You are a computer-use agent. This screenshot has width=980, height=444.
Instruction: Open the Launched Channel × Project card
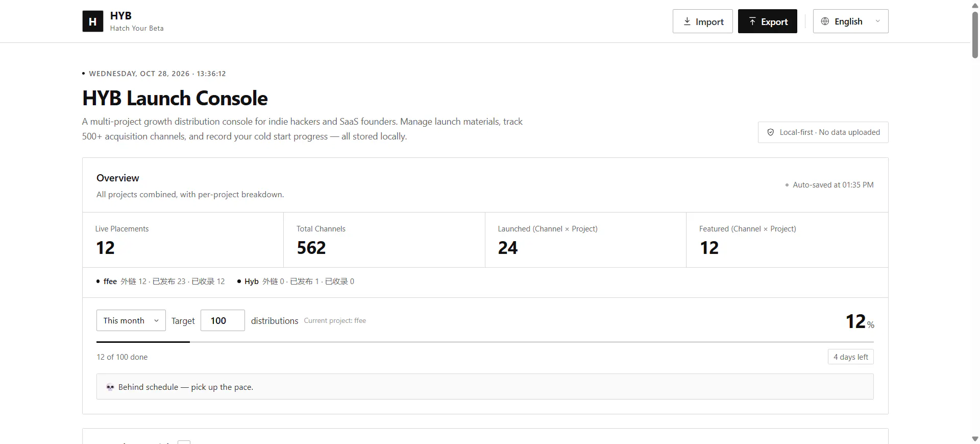pos(585,240)
